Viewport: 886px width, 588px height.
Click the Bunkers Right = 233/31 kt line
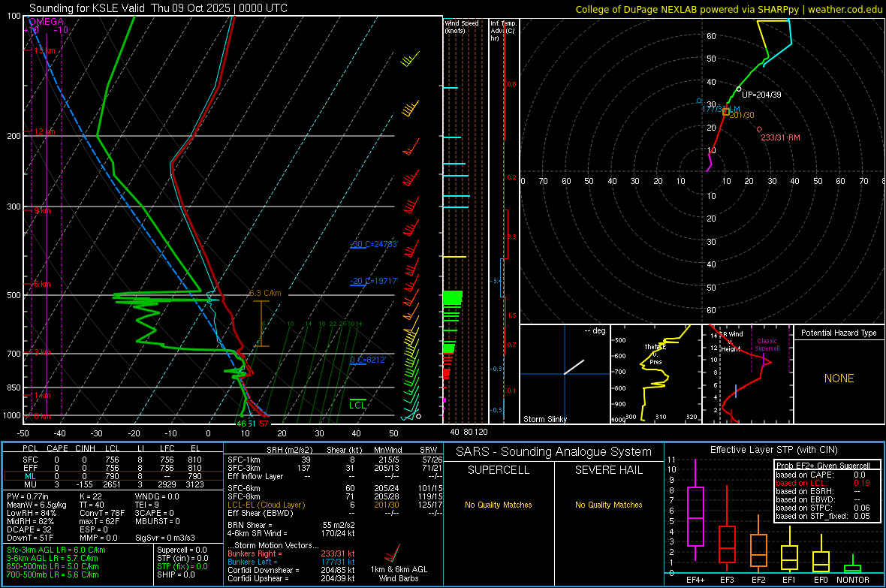pos(291,553)
